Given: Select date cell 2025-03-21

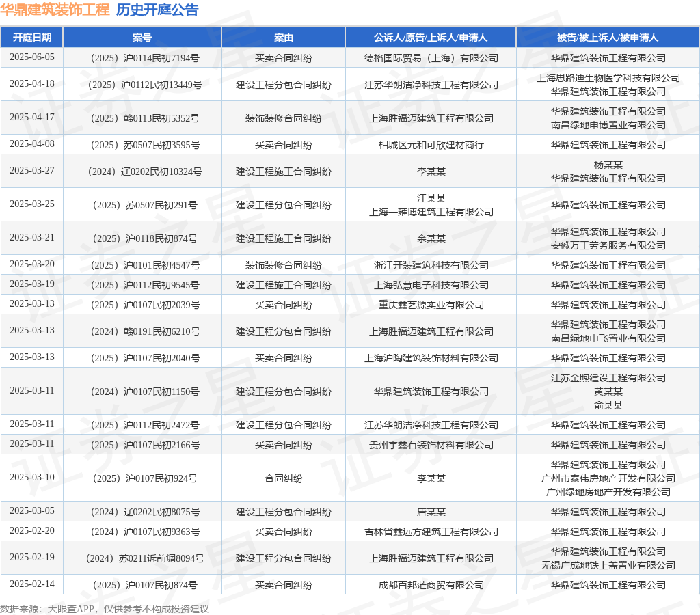Looking at the screenshot, I should pos(32,237).
